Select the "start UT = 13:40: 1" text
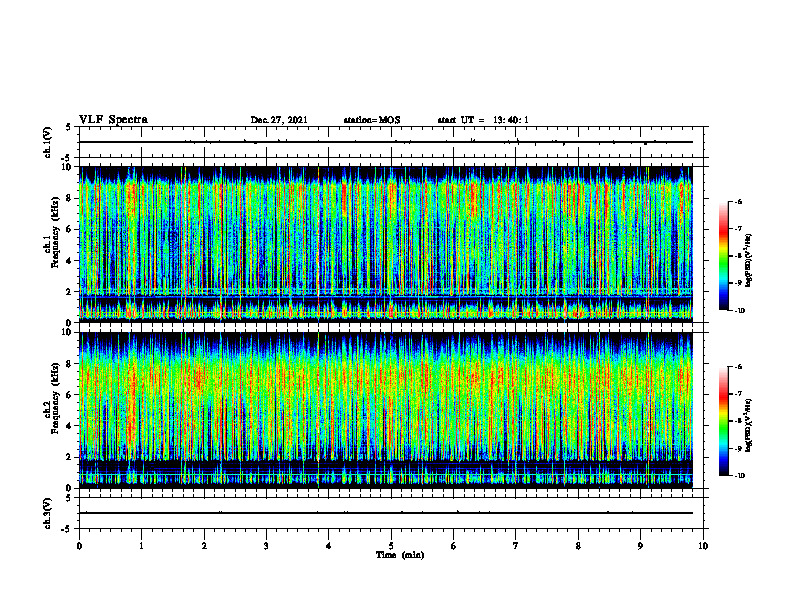Screen dimensions: 792x612 tap(483, 120)
